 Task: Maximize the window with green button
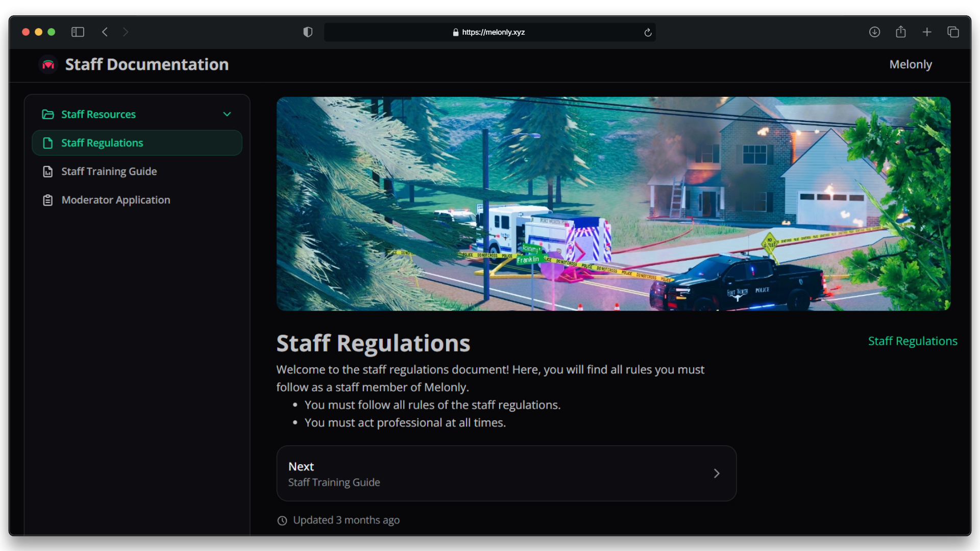(51, 32)
